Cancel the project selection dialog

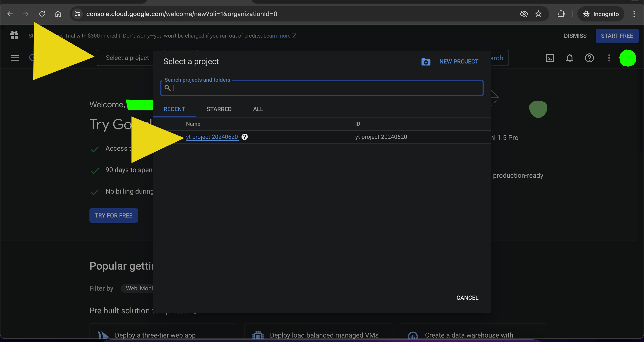coord(467,298)
